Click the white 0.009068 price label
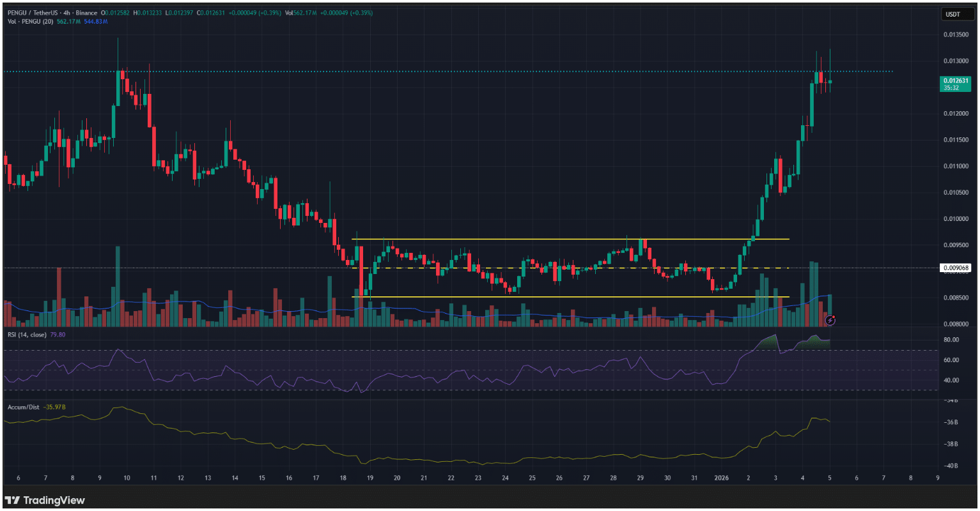The height and width of the screenshot is (511, 980). 955,268
